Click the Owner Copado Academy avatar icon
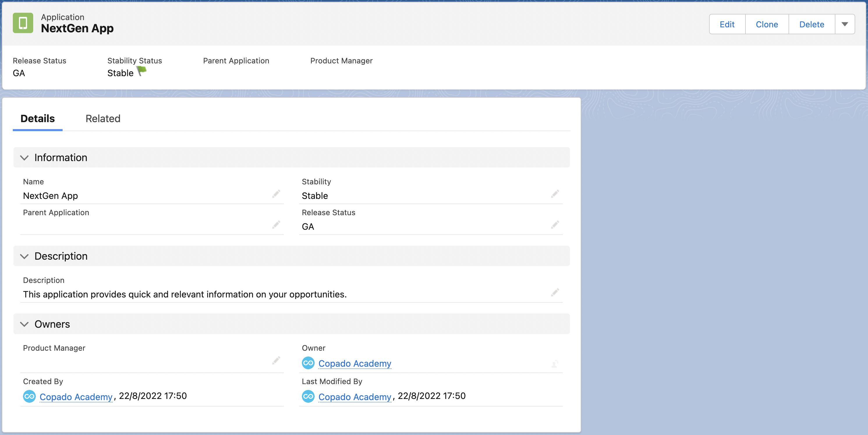The height and width of the screenshot is (435, 868). 308,363
